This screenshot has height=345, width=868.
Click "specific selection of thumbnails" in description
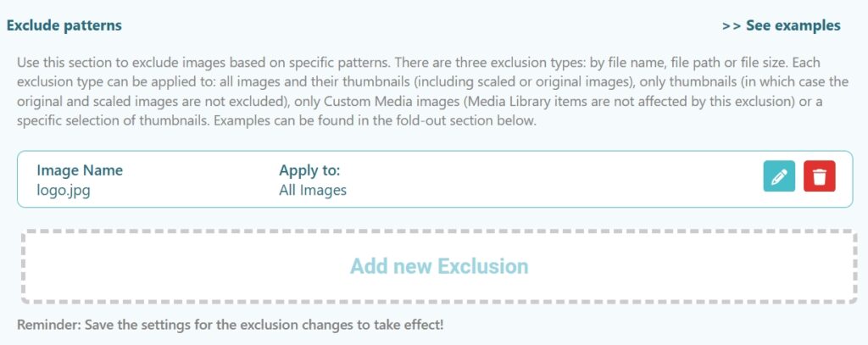[x=119, y=122]
